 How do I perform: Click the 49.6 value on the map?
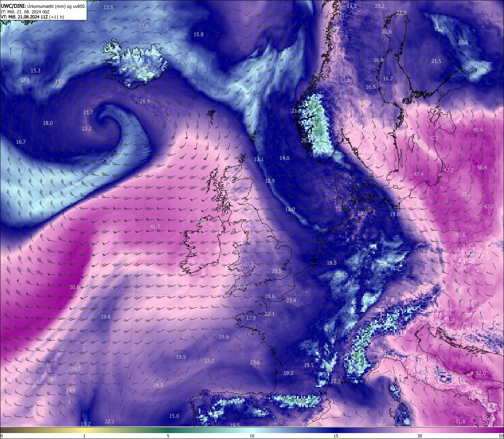point(478,130)
